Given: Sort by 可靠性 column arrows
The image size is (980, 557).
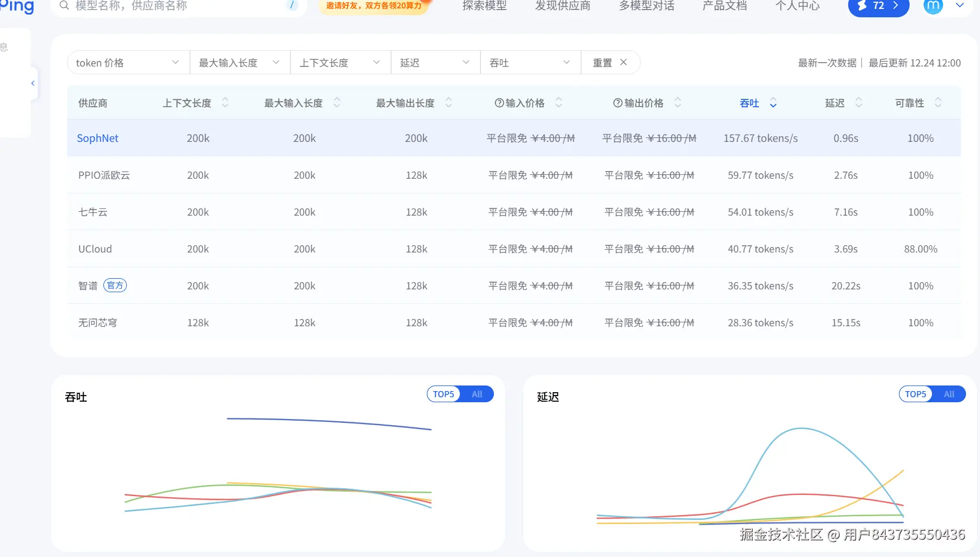Looking at the screenshot, I should click(938, 103).
